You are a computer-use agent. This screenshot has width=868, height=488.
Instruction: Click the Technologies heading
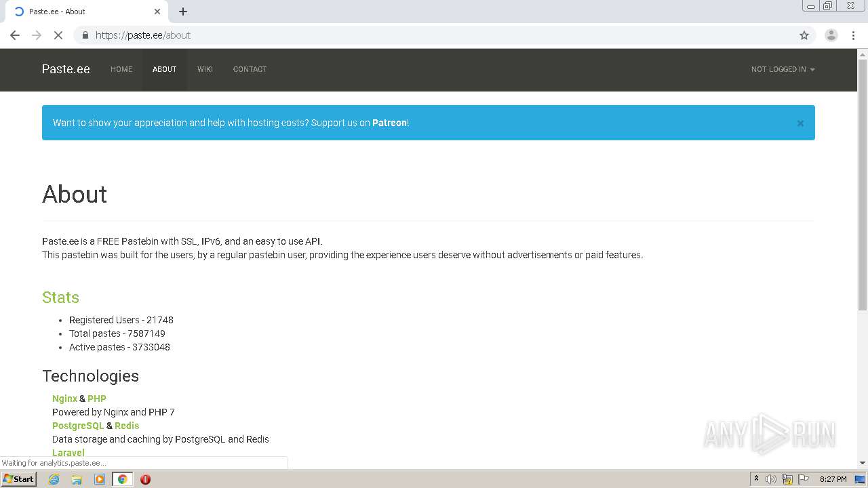(90, 376)
